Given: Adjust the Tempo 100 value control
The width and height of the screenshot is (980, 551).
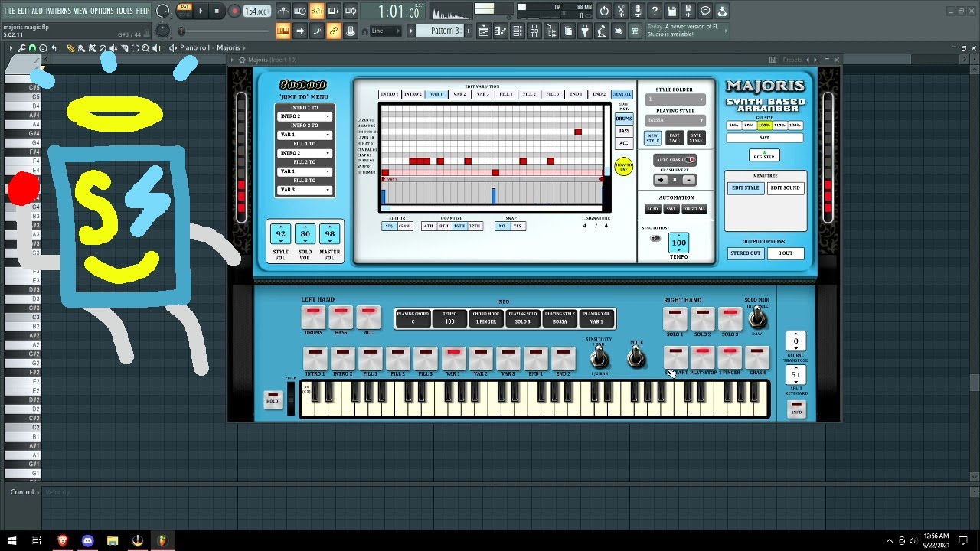Looking at the screenshot, I should click(x=678, y=243).
